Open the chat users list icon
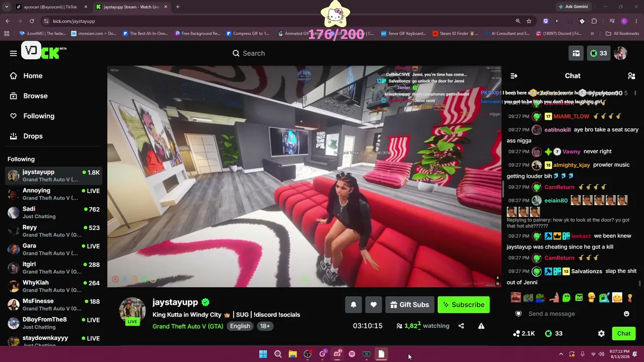Viewport: 644px width, 362px height. tap(631, 76)
